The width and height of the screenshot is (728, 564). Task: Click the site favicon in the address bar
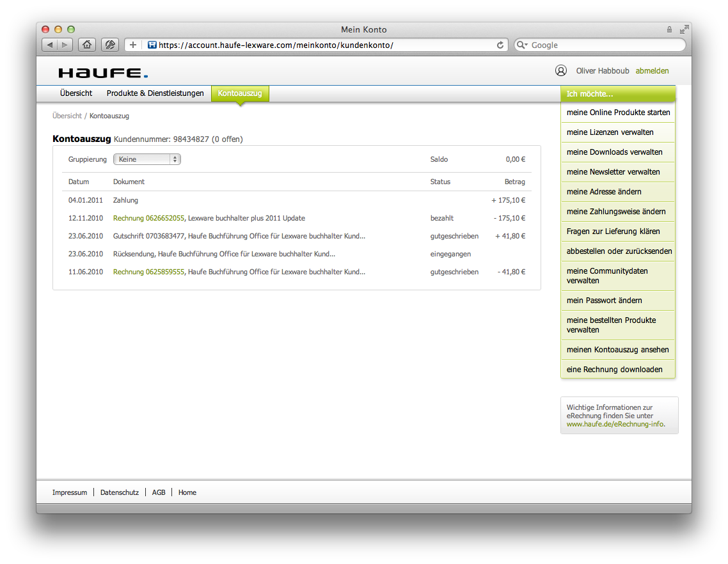pyautogui.click(x=152, y=45)
